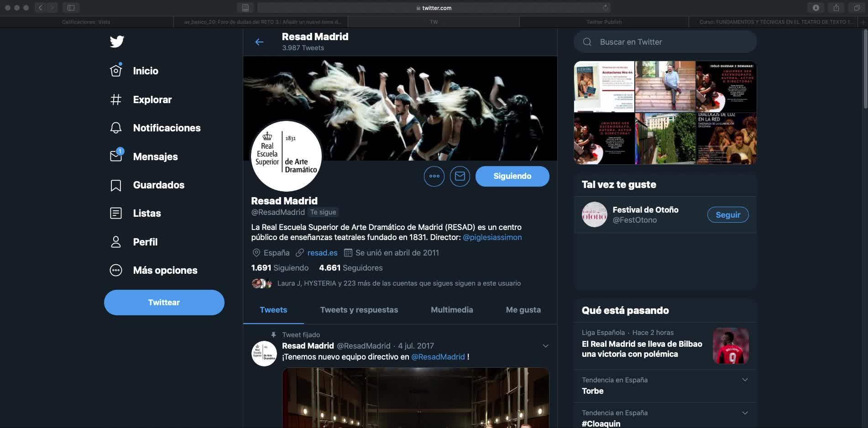Click the Twitter bird logo
This screenshot has height=428, width=868.
click(117, 42)
